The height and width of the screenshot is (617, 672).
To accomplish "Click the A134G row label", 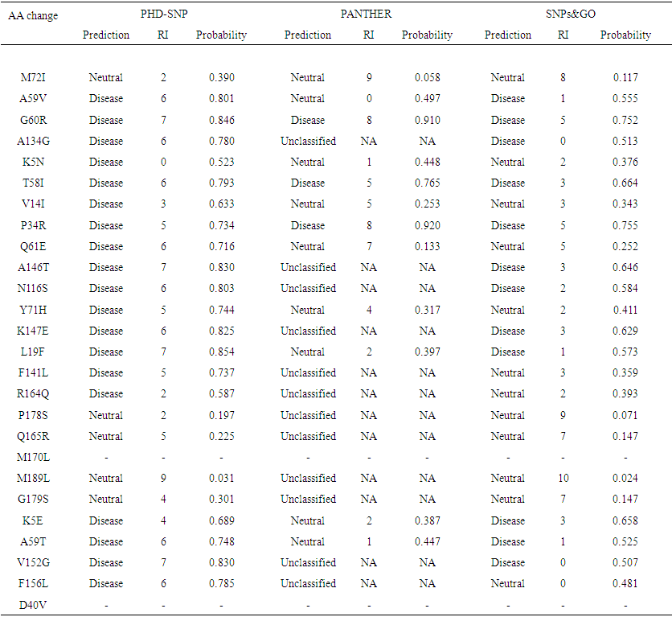I will (33, 141).
